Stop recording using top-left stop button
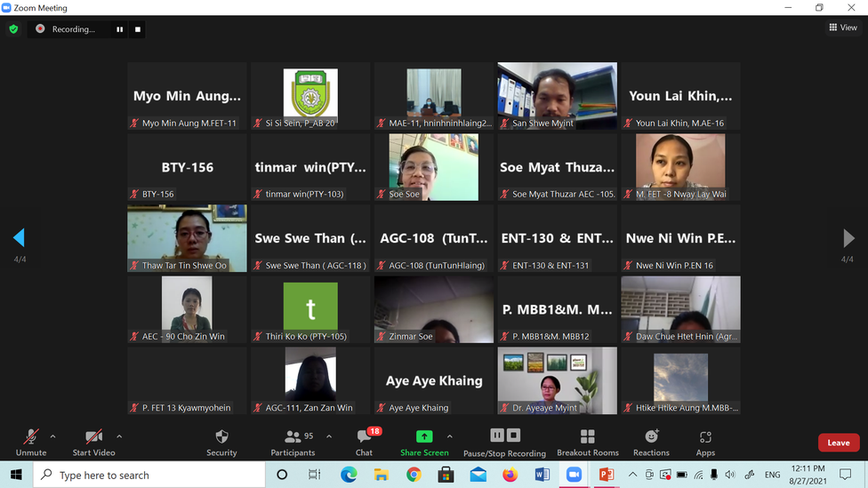This screenshot has height=488, width=868. click(138, 29)
